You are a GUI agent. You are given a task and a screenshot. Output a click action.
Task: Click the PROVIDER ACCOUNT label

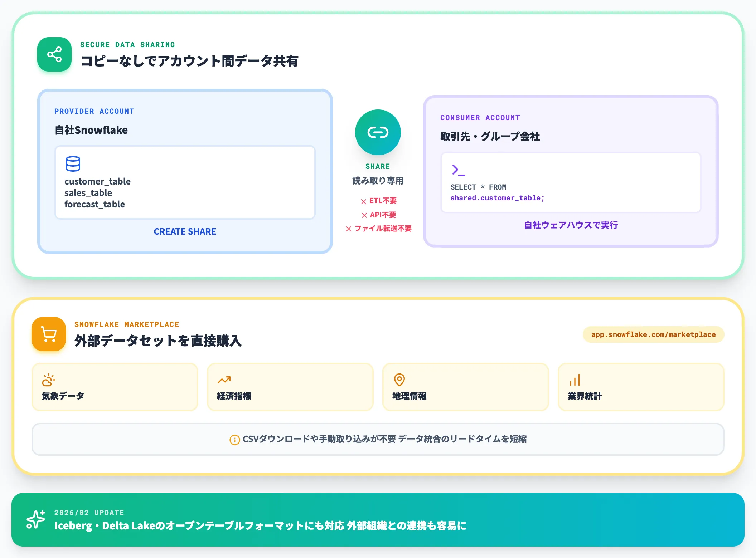94,111
